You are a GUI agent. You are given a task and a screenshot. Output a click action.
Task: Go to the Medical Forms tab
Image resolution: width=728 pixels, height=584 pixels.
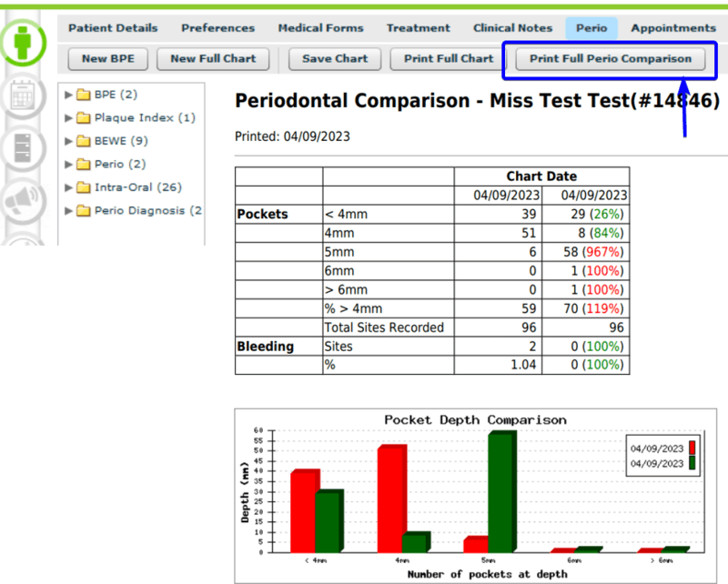[320, 28]
